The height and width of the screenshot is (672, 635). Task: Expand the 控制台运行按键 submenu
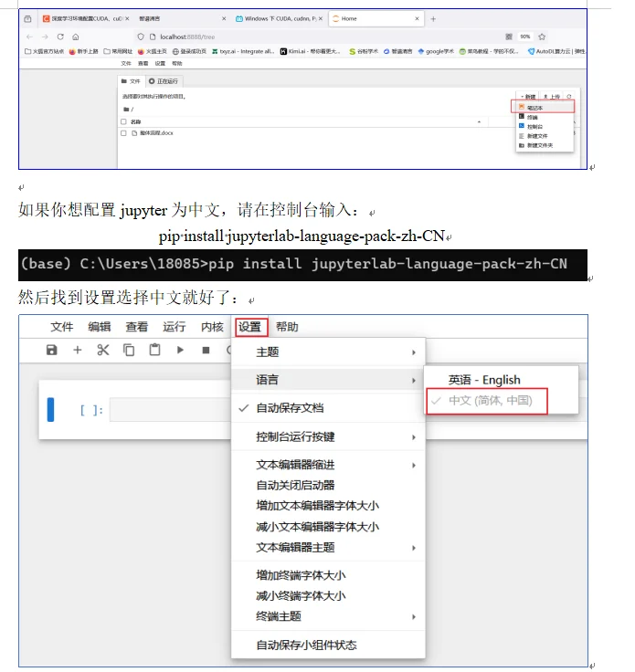pyautogui.click(x=328, y=436)
